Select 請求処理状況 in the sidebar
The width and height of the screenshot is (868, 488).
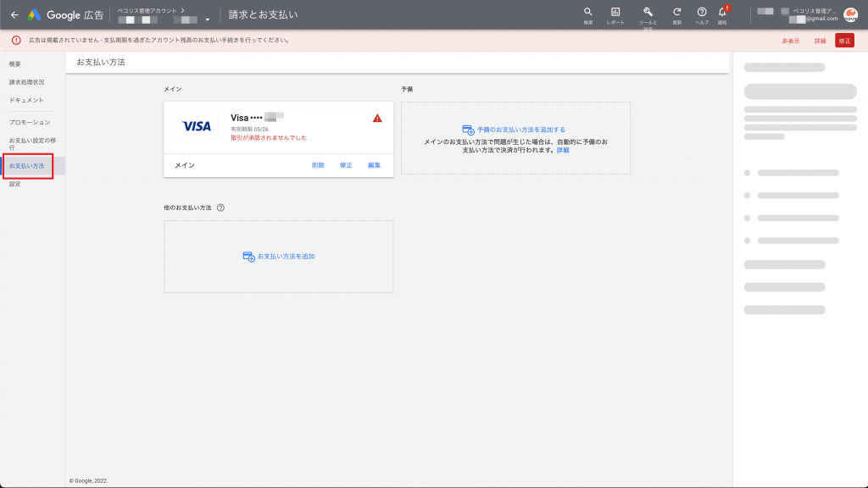coord(26,82)
